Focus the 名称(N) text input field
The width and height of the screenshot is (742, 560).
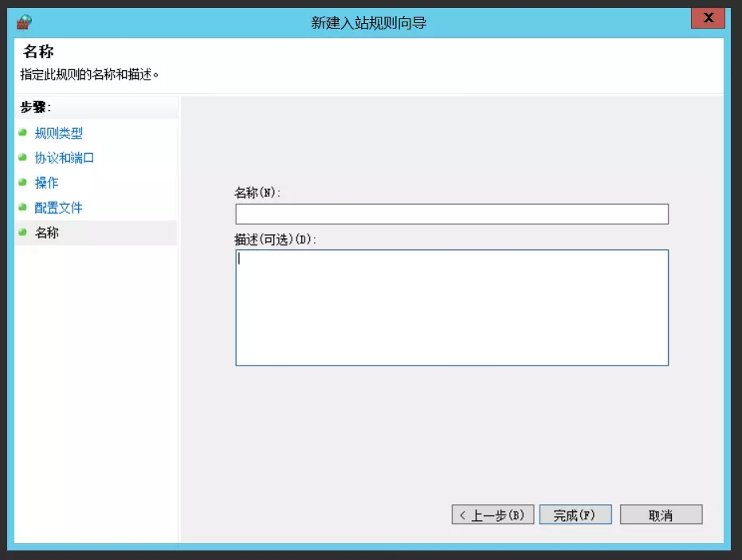451,214
